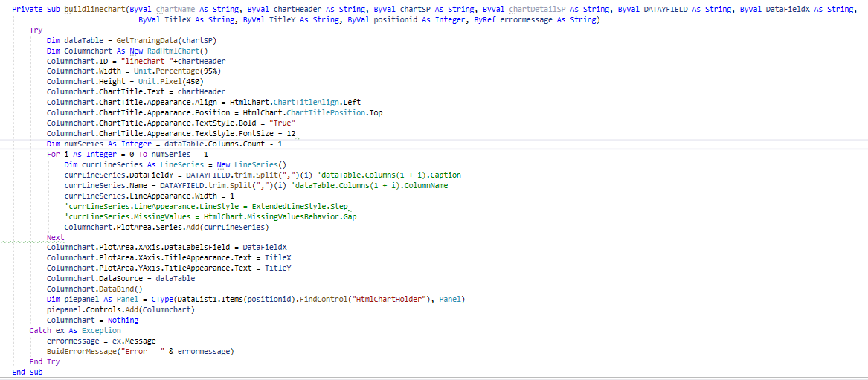This screenshot has width=868, height=380.
Task: Click the Next keyword
Action: coord(55,236)
